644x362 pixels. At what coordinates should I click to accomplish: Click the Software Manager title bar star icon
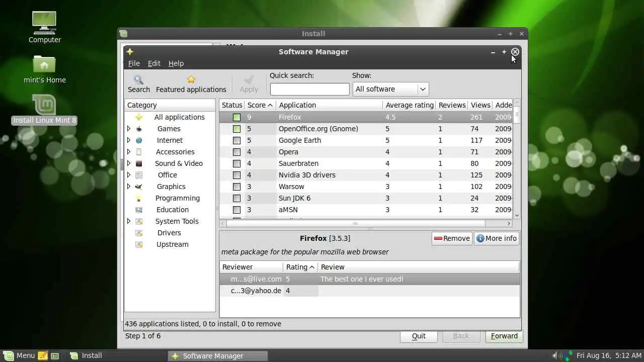130,52
